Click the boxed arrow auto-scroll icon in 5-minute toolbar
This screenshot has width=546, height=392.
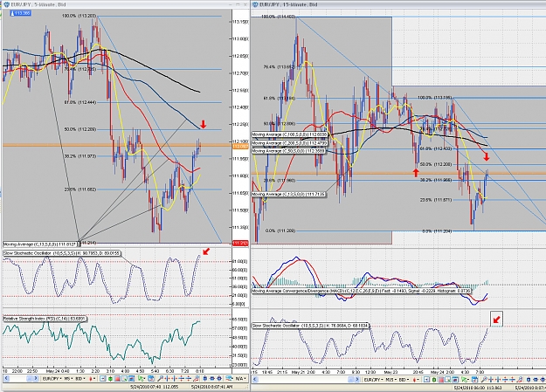[x=103, y=378]
